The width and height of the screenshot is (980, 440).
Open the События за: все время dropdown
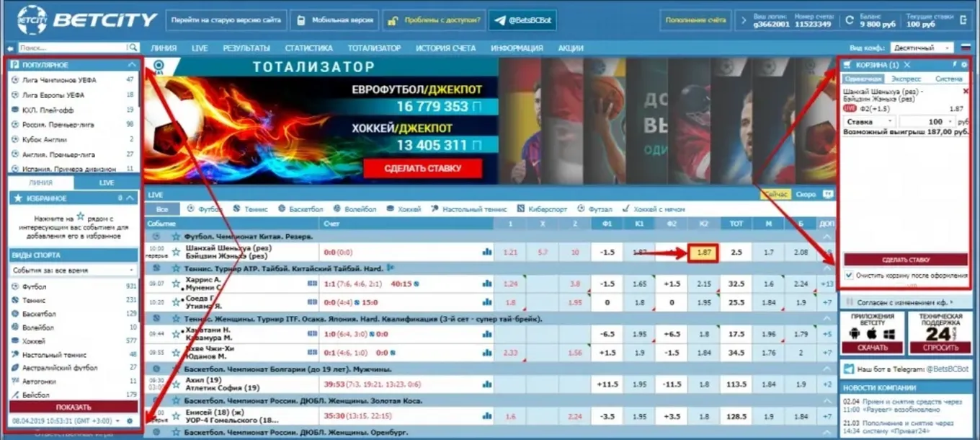point(73,270)
